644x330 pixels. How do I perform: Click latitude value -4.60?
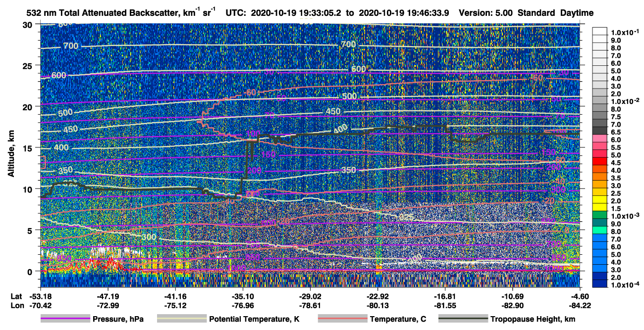tap(580, 297)
